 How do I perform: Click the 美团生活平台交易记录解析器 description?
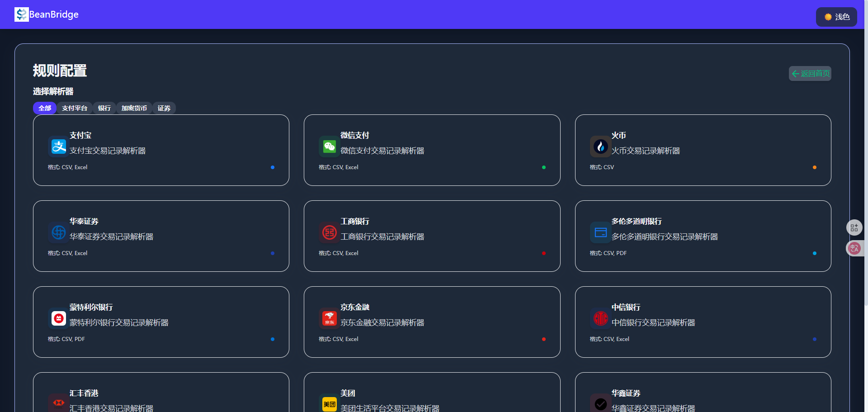(390, 408)
